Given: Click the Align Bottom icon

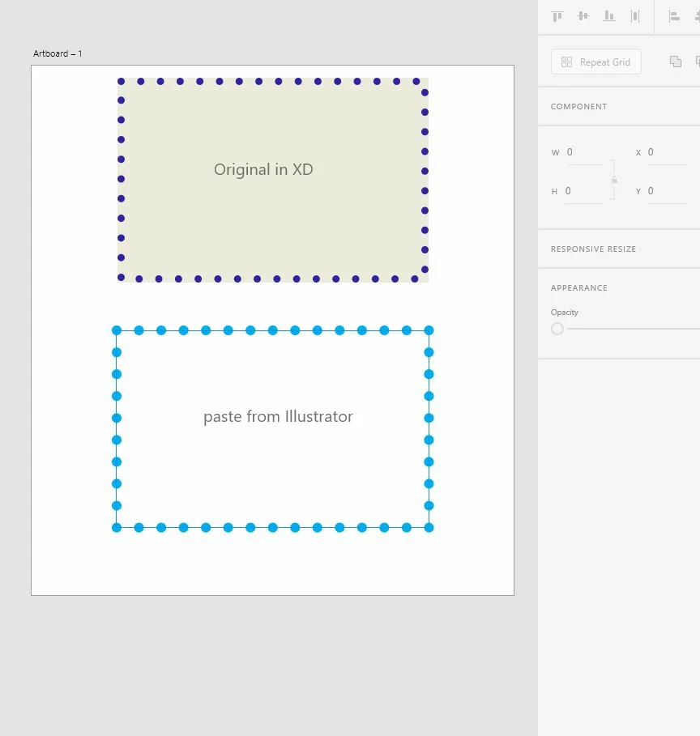Looking at the screenshot, I should click(x=609, y=16).
